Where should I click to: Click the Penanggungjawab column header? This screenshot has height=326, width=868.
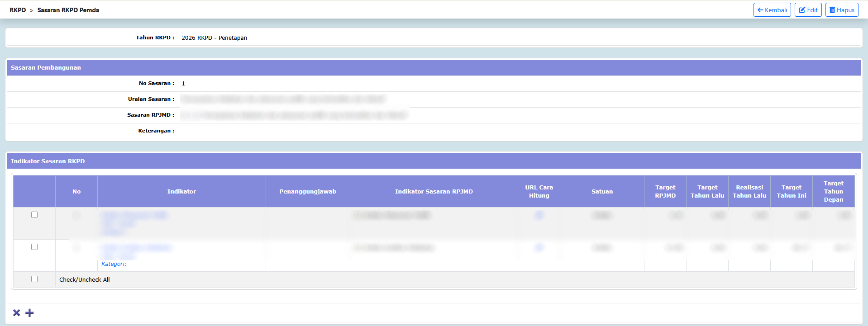308,192
